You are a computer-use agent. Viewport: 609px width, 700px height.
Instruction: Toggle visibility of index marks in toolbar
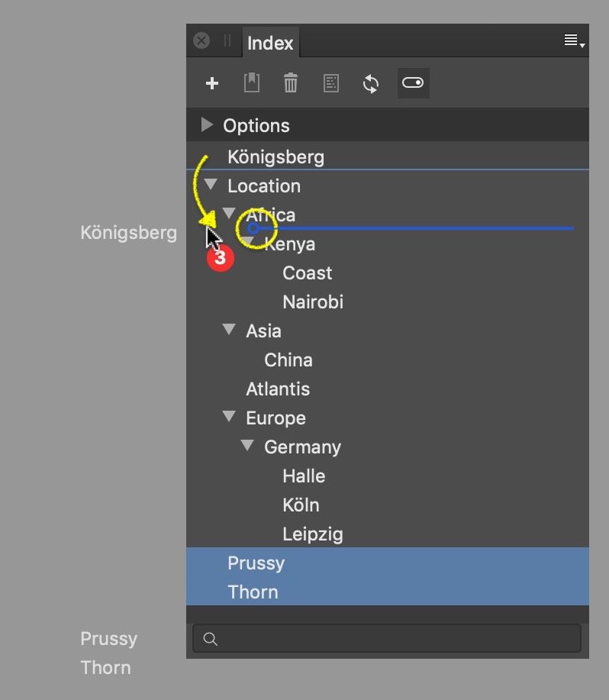point(413,84)
